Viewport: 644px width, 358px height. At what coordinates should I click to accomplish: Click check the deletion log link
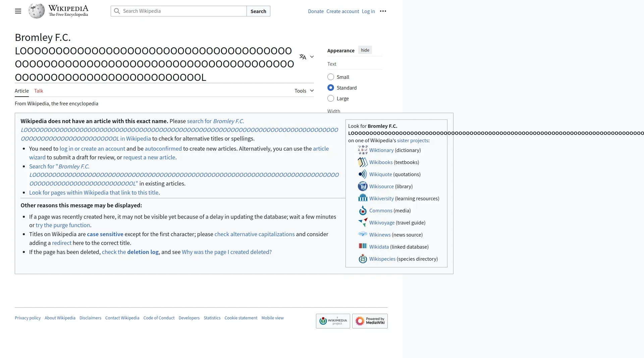[130, 252]
